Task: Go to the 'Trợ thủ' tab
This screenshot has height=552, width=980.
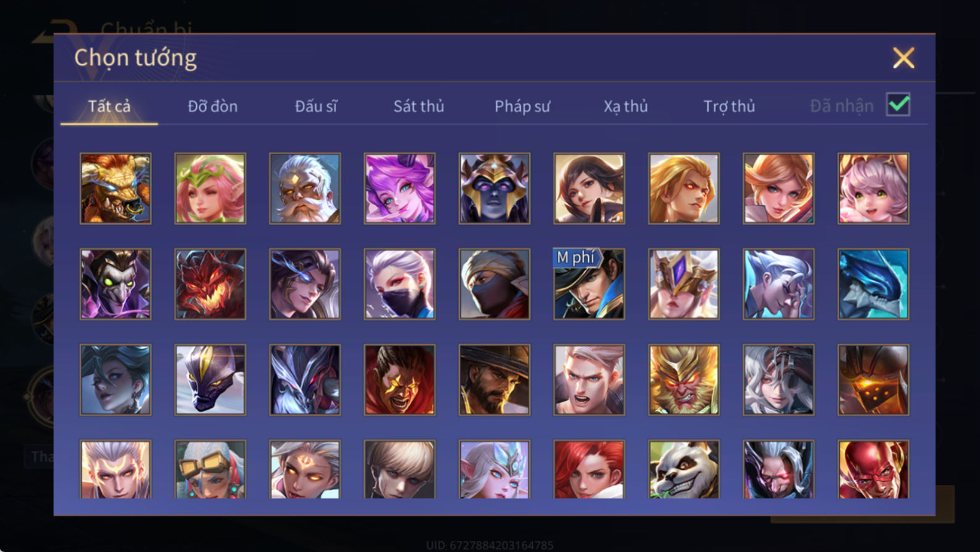Action: tap(729, 106)
